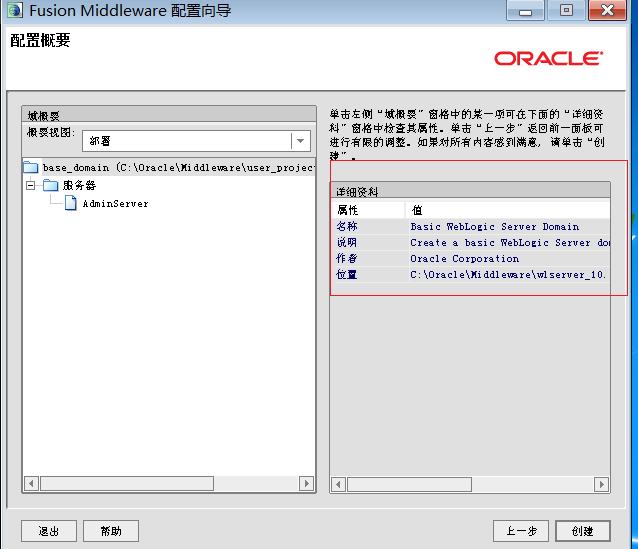The image size is (638, 549).
Task: Click the 帮助 button
Action: pyautogui.click(x=111, y=531)
